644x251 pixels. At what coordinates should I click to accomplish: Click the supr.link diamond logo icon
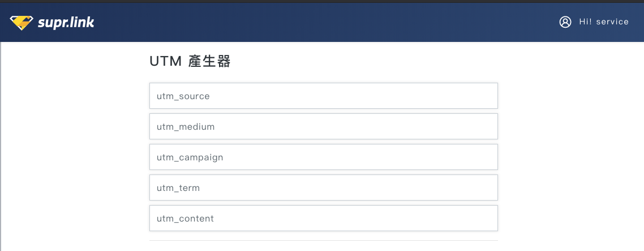point(22,22)
